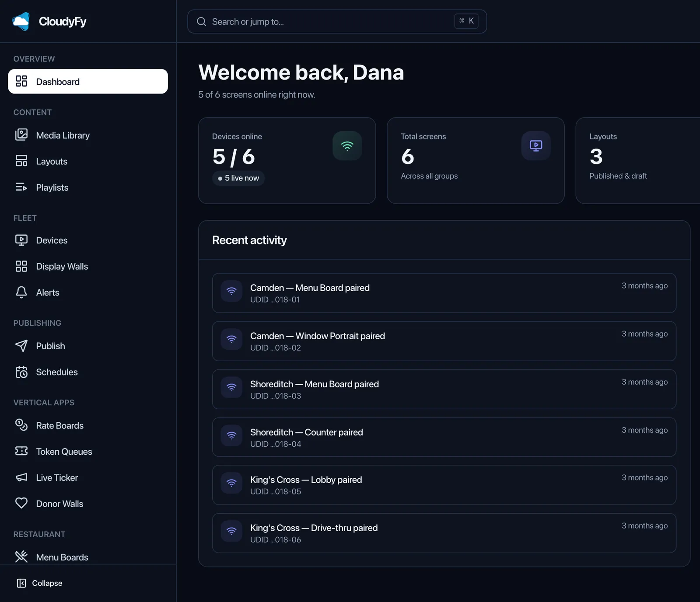Click wifi icon beside Shoreditch — Counter paired
Viewport: 700px width, 602px height.
231,435
